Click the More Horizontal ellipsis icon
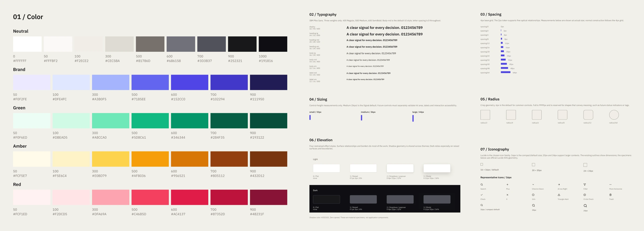The width and height of the screenshot is (644, 231). 610,185
